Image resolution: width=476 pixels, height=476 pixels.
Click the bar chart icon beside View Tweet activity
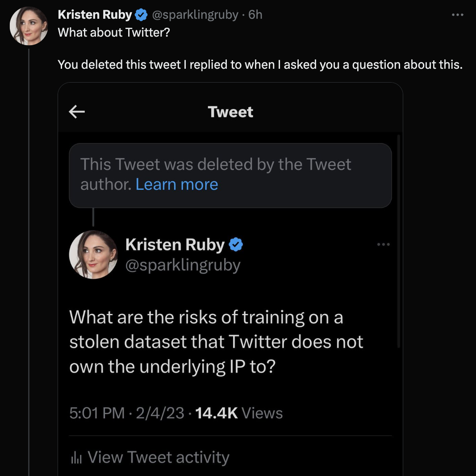pos(77,458)
